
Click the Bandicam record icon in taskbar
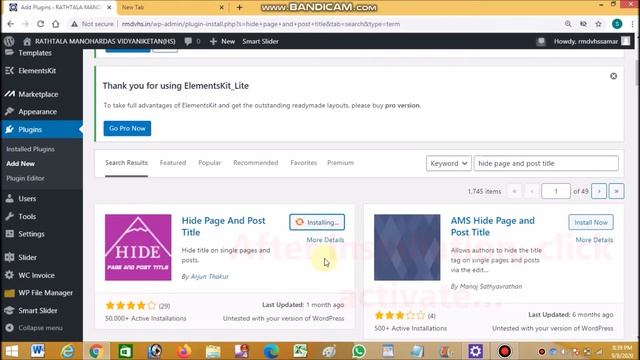505,351
